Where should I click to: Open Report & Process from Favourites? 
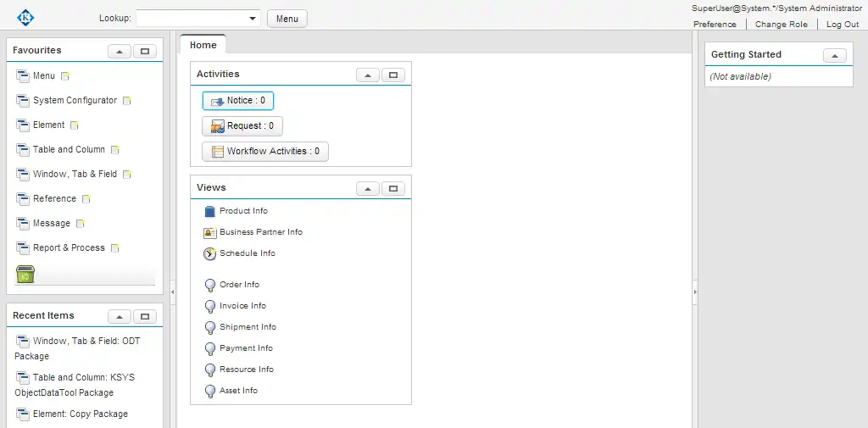69,247
